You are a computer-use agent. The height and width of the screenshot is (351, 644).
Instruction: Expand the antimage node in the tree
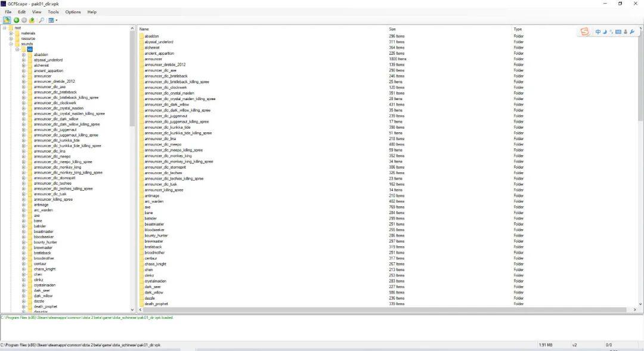(24, 205)
